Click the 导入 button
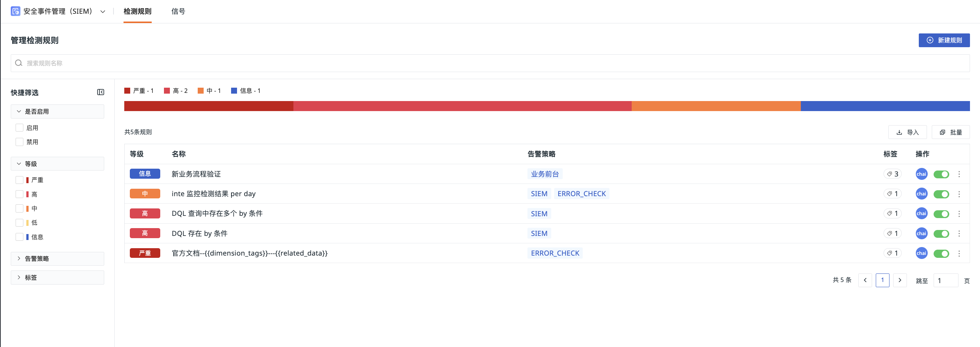 pyautogui.click(x=907, y=132)
